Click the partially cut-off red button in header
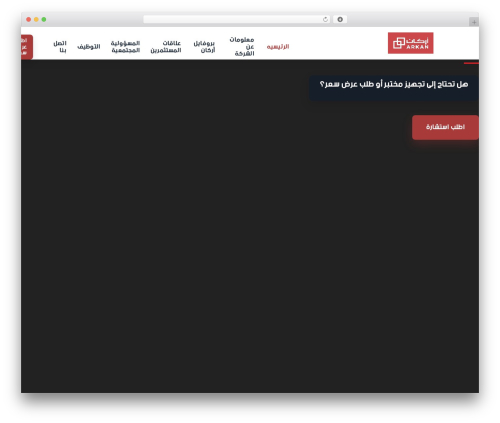Image resolution: width=500 pixels, height=423 pixels. click(x=27, y=47)
